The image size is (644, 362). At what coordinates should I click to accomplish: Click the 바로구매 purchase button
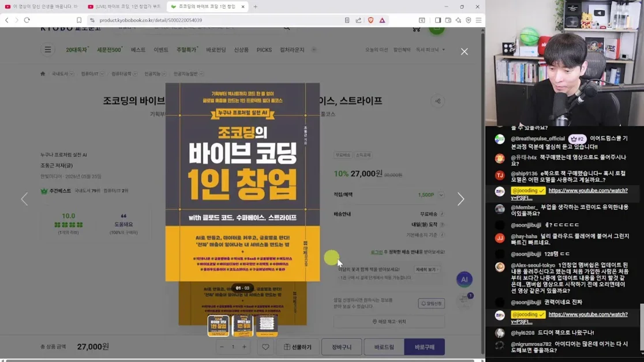tap(424, 347)
